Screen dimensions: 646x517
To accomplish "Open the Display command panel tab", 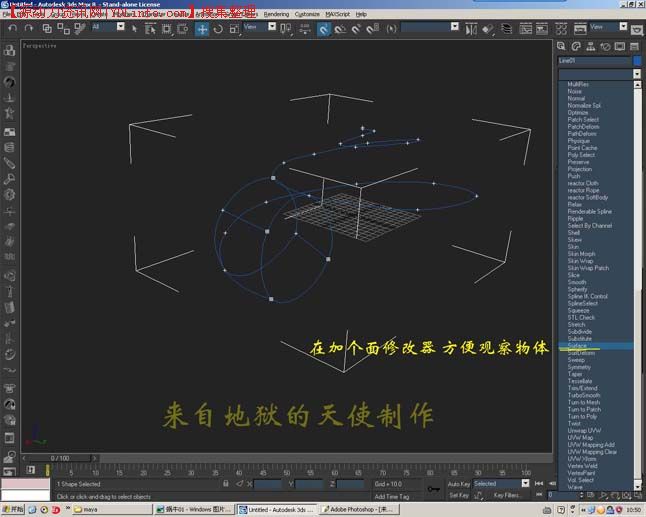I will click(621, 46).
